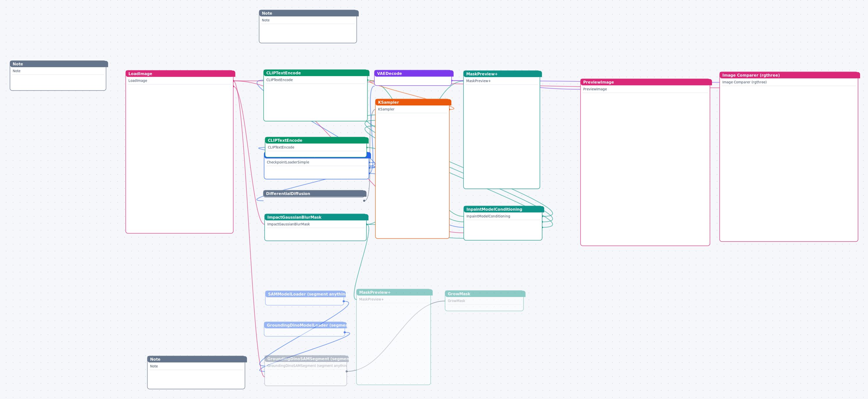Screen dimensions: 868x399
Task: Click the GroundingDinoSAMSegment node title
Action: point(306,359)
